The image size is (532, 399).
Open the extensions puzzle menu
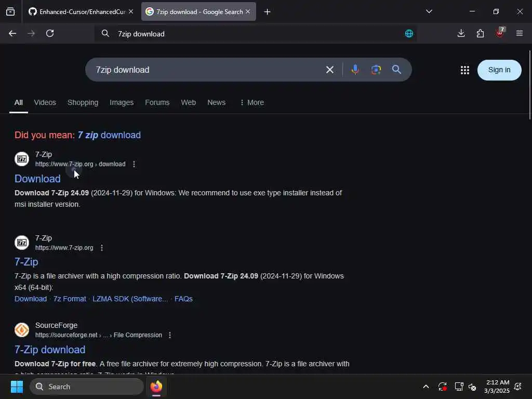click(x=480, y=33)
